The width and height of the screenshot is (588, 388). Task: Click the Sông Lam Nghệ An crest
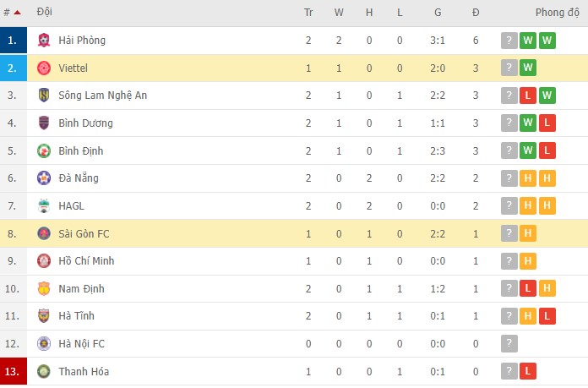click(44, 96)
